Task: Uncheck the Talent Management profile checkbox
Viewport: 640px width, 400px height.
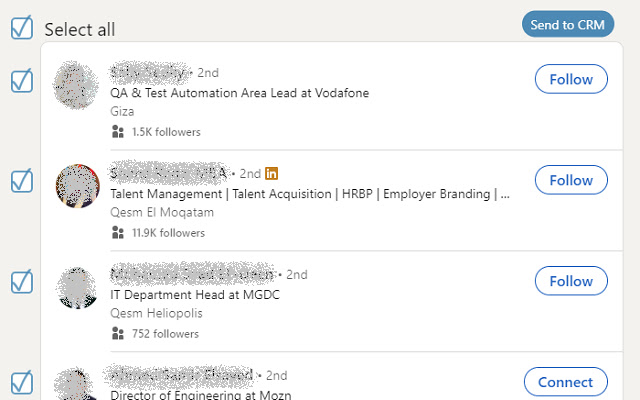Action: (x=22, y=181)
